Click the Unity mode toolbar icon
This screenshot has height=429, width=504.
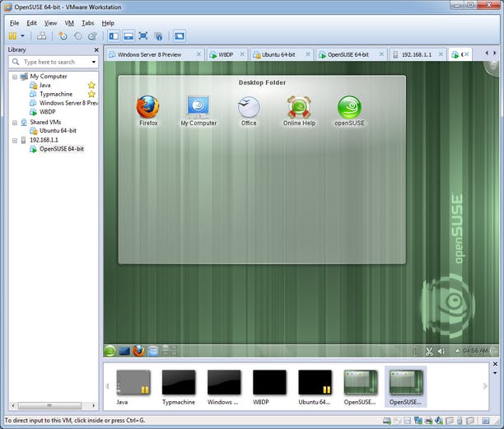[x=158, y=36]
